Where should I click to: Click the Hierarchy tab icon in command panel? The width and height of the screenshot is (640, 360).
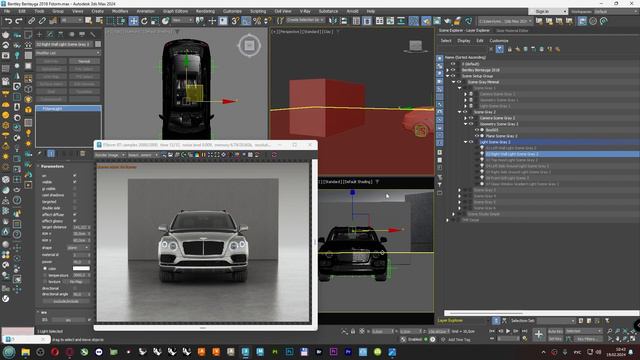(61, 35)
